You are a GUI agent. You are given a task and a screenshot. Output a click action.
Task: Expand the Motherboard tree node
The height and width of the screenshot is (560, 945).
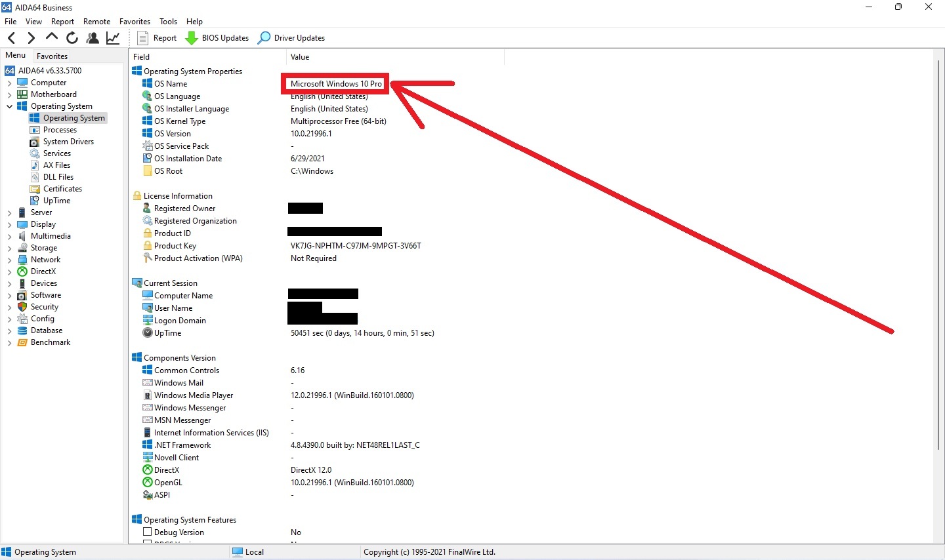click(x=9, y=95)
